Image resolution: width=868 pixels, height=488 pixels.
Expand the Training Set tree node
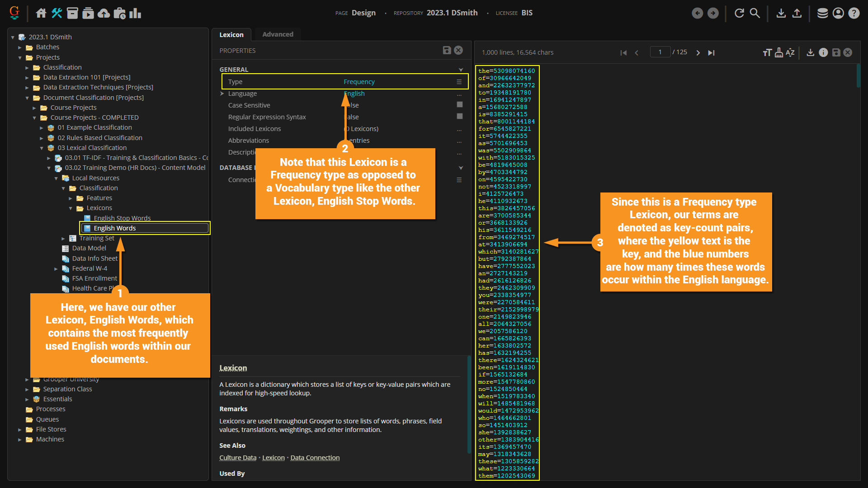coord(63,239)
